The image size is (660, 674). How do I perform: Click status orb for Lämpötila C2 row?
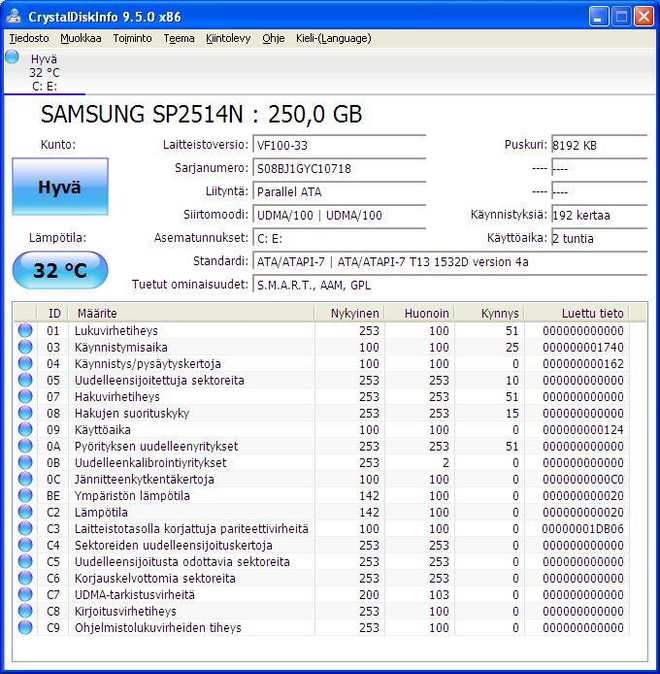point(25,512)
